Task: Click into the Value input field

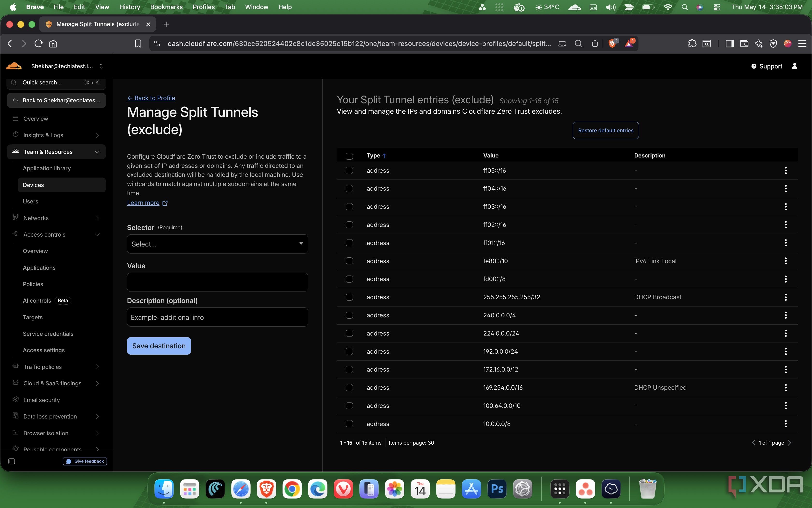Action: 217,282
